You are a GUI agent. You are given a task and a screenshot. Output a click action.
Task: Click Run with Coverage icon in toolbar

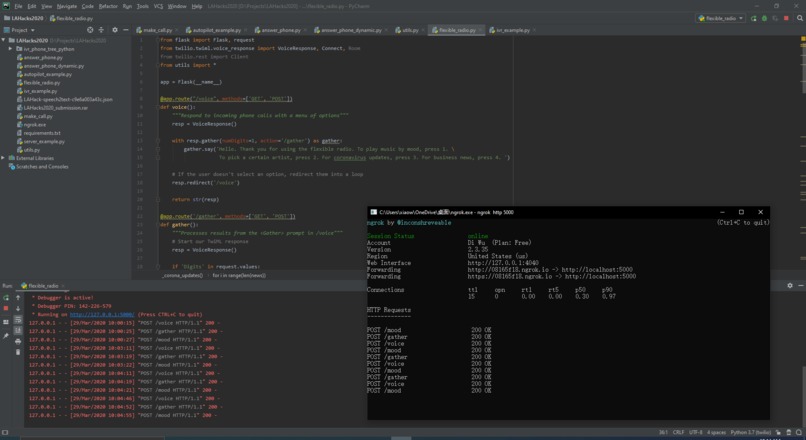pos(775,18)
